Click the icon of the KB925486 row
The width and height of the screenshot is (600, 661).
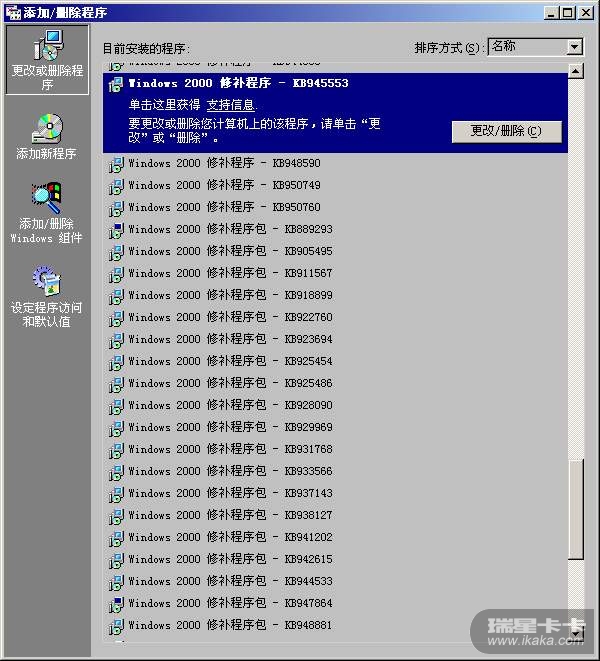pos(116,384)
